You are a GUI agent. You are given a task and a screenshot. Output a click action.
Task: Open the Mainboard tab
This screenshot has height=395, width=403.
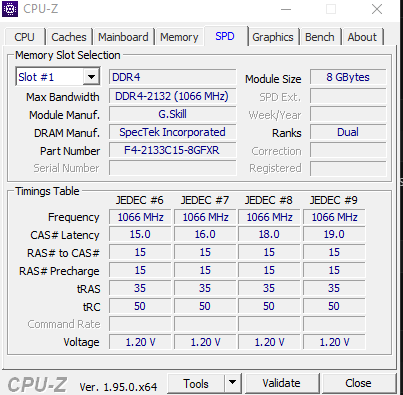coord(123,37)
